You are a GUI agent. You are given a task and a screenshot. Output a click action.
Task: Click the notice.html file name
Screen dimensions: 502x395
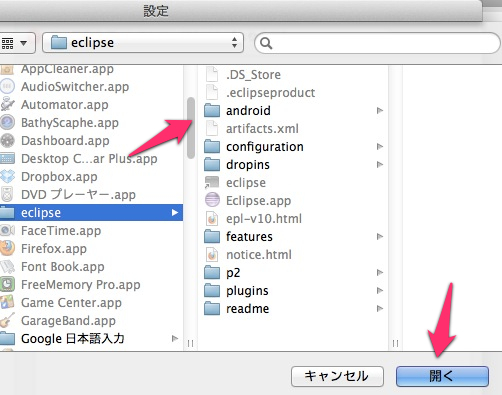259,255
